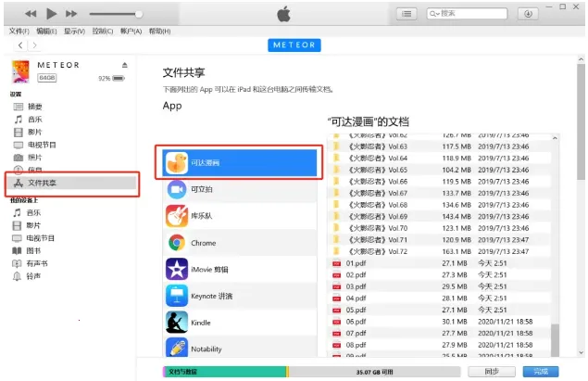Open 摘要 (Summary) in the settings sidebar
The height and width of the screenshot is (381, 588).
tap(34, 107)
